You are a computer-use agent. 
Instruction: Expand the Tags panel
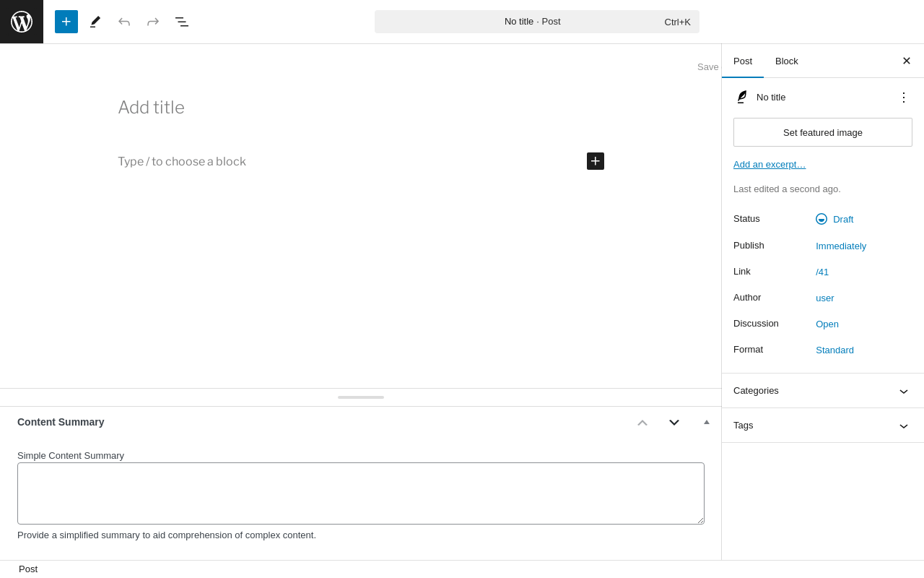[903, 426]
